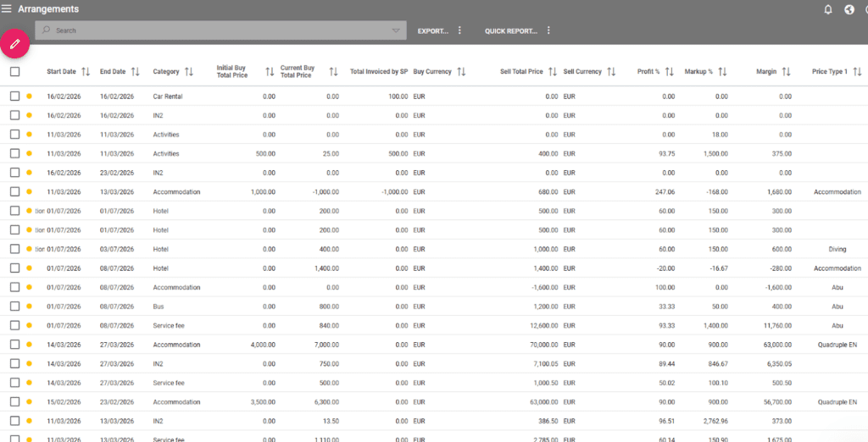Sort by Initial Buy Total Price
868x442 pixels.
[270, 71]
